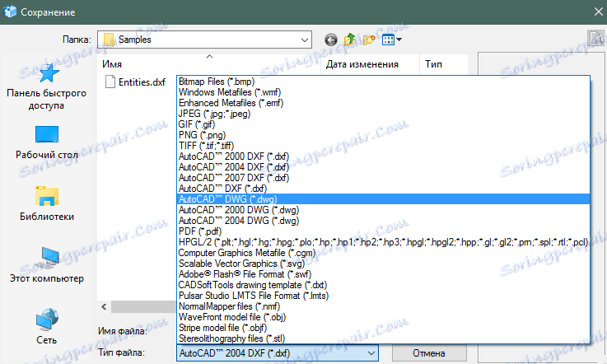The width and height of the screenshot is (607, 364).
Task: Open the Сеть network location
Action: pyautogui.click(x=47, y=326)
